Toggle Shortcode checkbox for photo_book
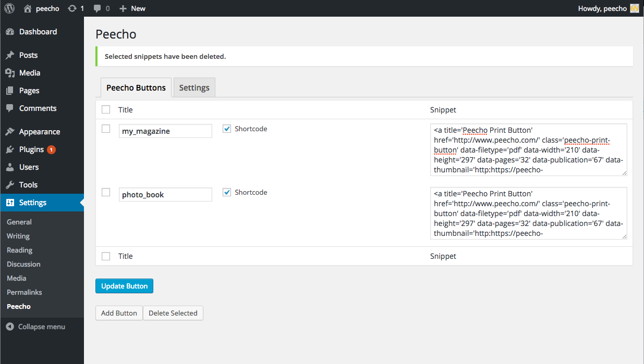 pyautogui.click(x=227, y=192)
